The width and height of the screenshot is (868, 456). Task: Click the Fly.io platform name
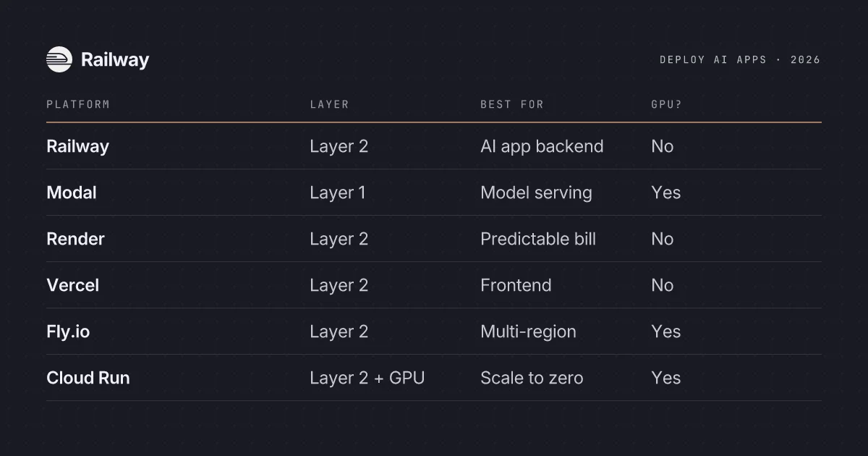(x=68, y=332)
